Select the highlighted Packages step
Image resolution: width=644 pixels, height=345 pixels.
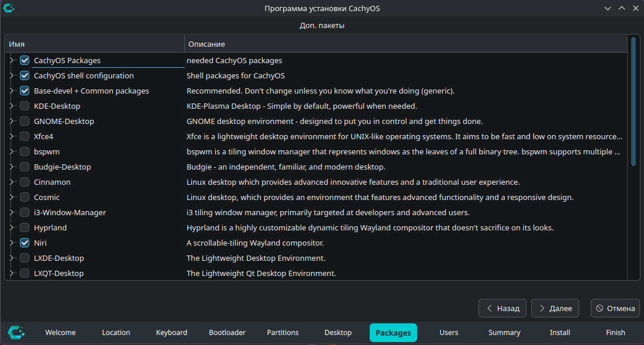pos(393,333)
